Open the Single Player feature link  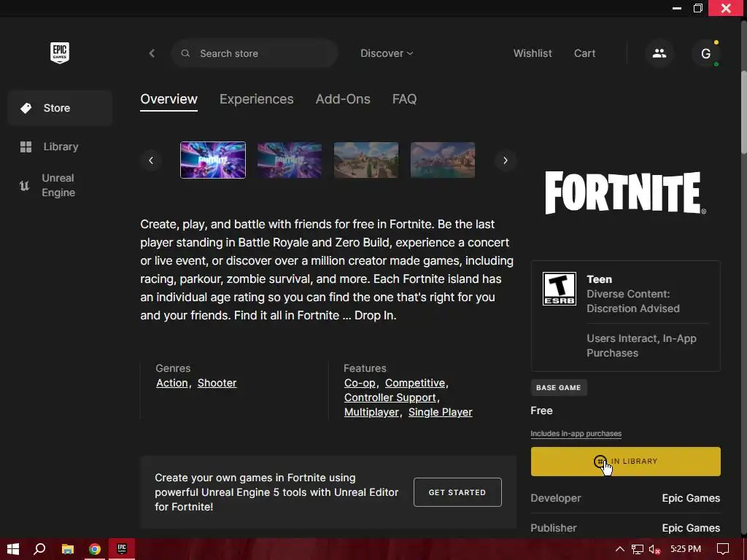pyautogui.click(x=440, y=413)
